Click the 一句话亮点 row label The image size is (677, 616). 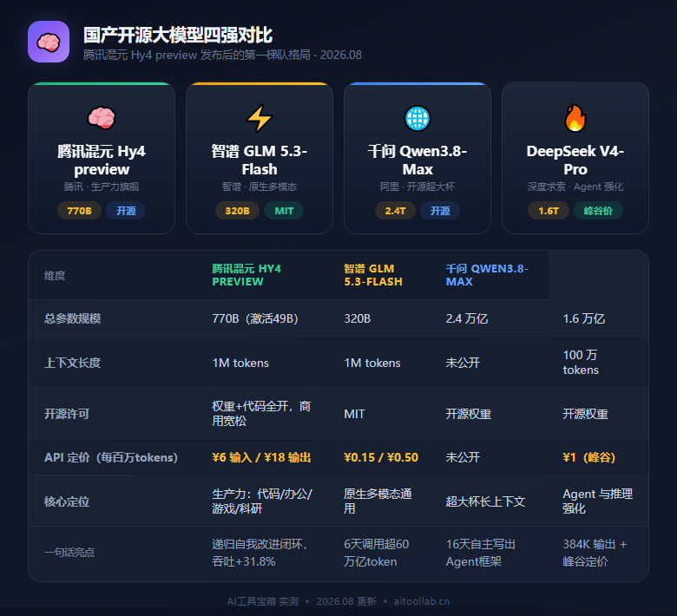(x=69, y=553)
